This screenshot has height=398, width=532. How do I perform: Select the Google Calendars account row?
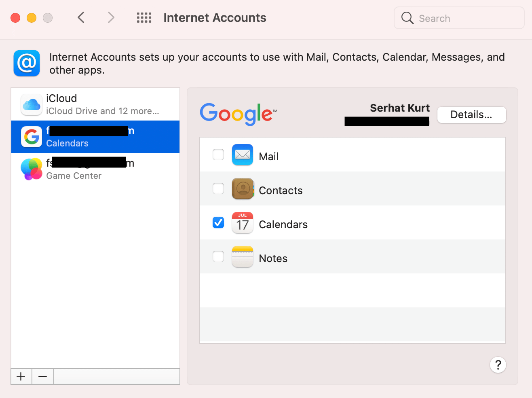(95, 137)
